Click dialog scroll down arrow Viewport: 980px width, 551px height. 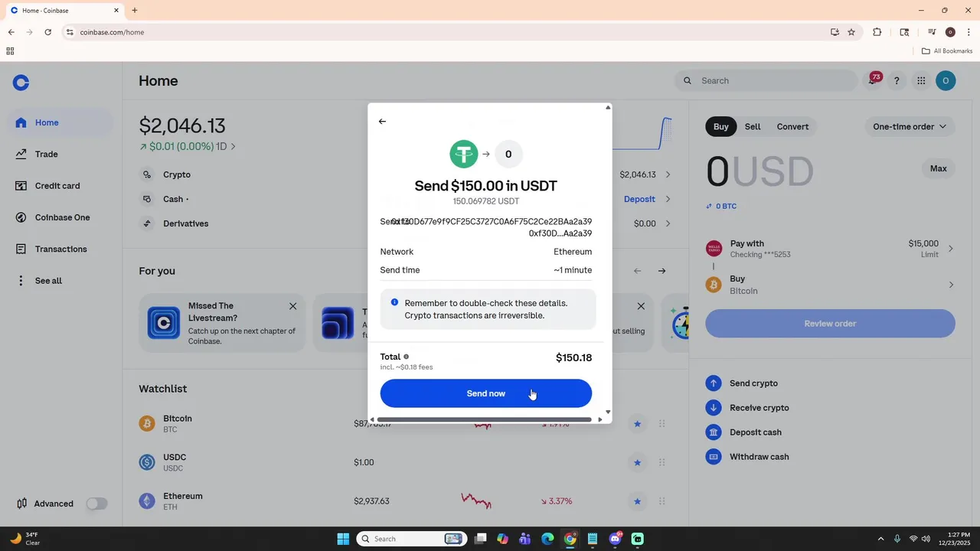coord(608,412)
